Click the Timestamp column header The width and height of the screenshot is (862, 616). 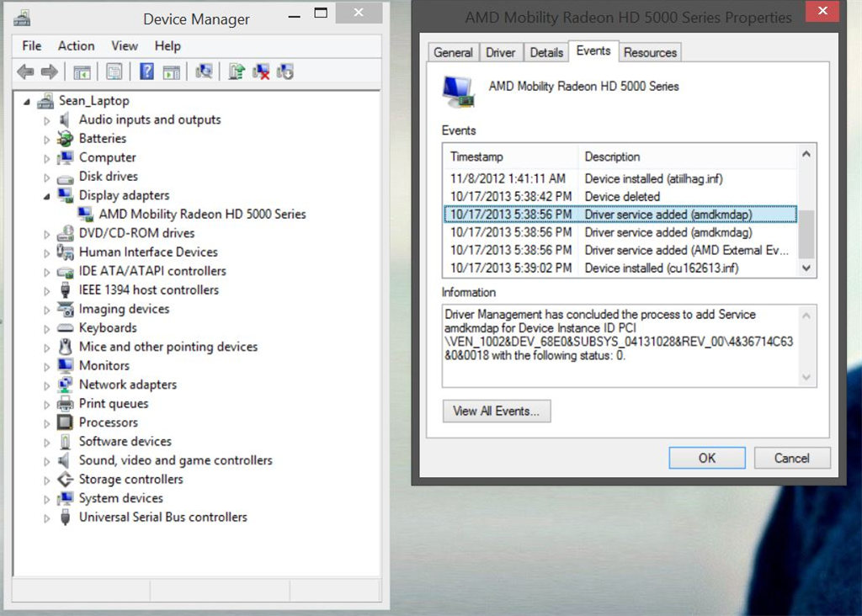point(511,157)
